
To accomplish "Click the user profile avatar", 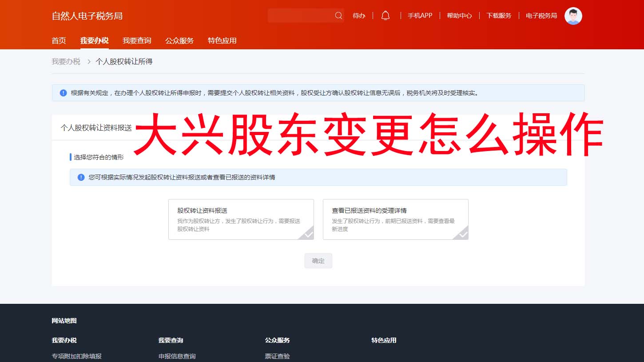I will (x=573, y=16).
